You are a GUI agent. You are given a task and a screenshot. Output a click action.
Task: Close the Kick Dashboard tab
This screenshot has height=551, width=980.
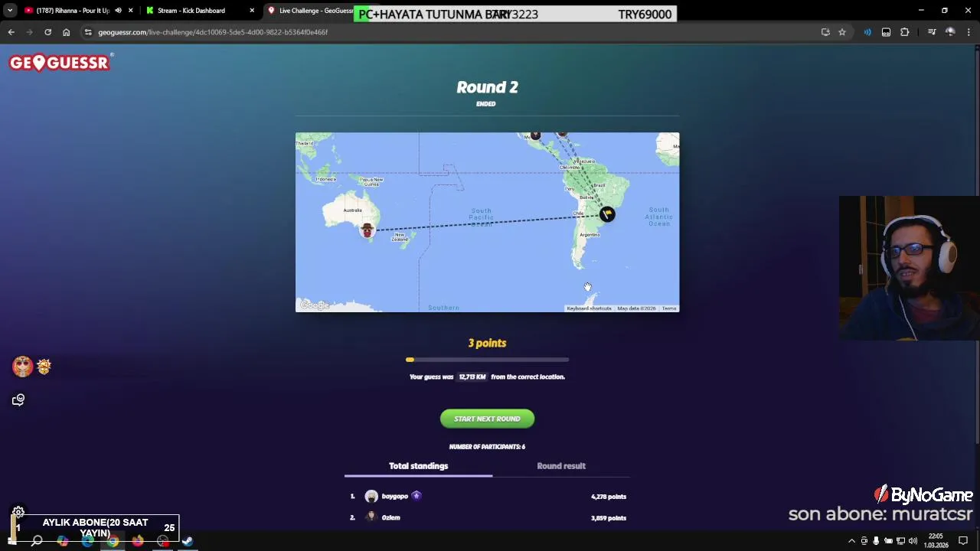point(252,11)
